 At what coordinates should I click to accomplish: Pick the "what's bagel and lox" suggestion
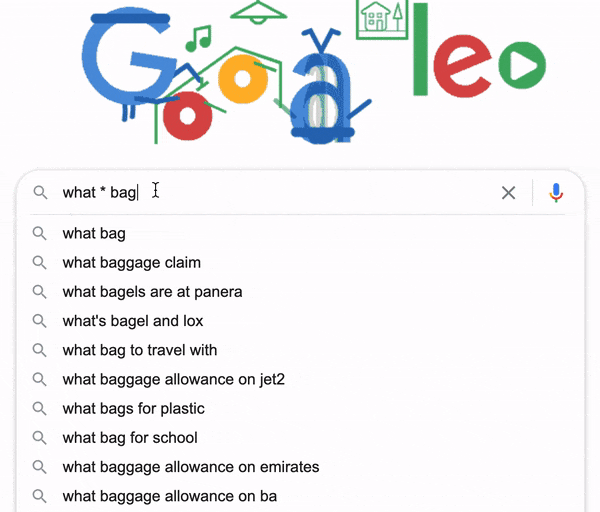click(132, 321)
